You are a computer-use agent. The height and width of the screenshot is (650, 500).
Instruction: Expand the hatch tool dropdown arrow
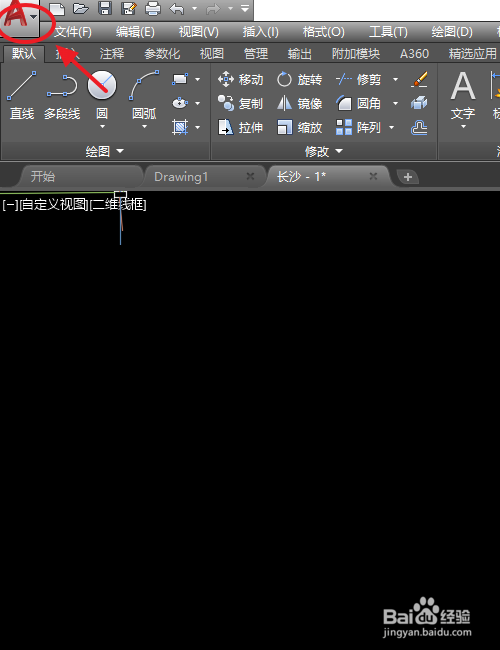198,127
